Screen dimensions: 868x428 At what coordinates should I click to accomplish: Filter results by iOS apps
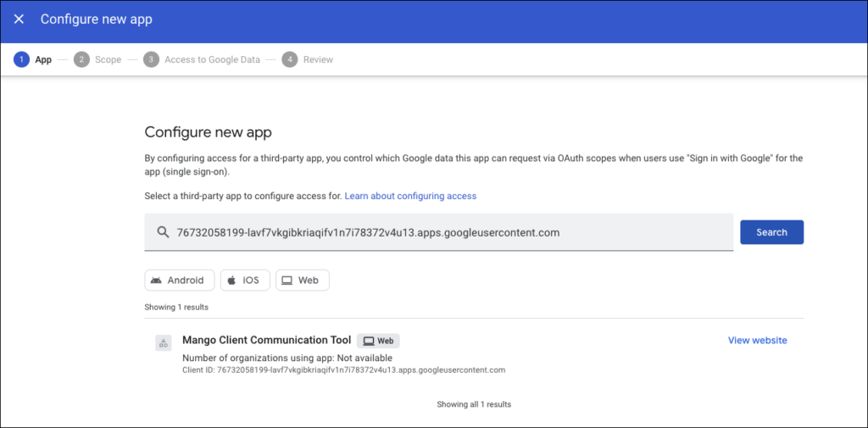[245, 281]
